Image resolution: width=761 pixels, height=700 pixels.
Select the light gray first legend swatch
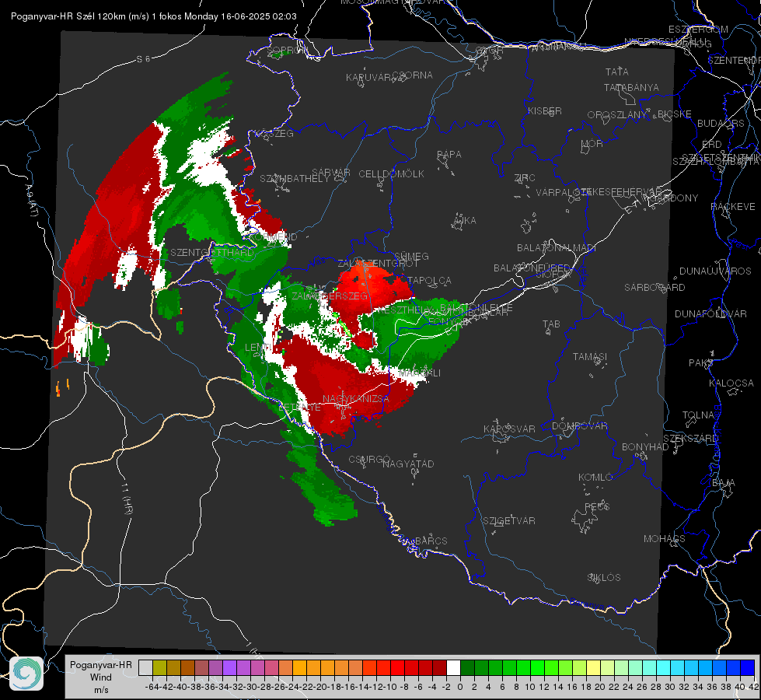tap(145, 667)
